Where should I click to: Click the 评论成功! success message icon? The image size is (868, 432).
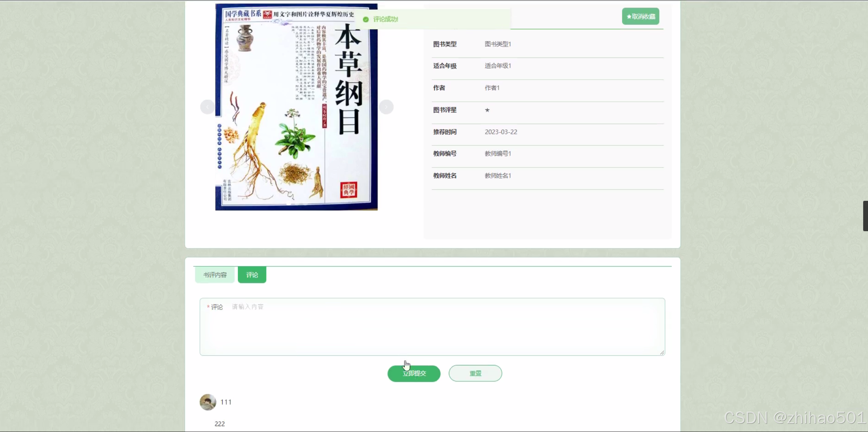tap(366, 19)
